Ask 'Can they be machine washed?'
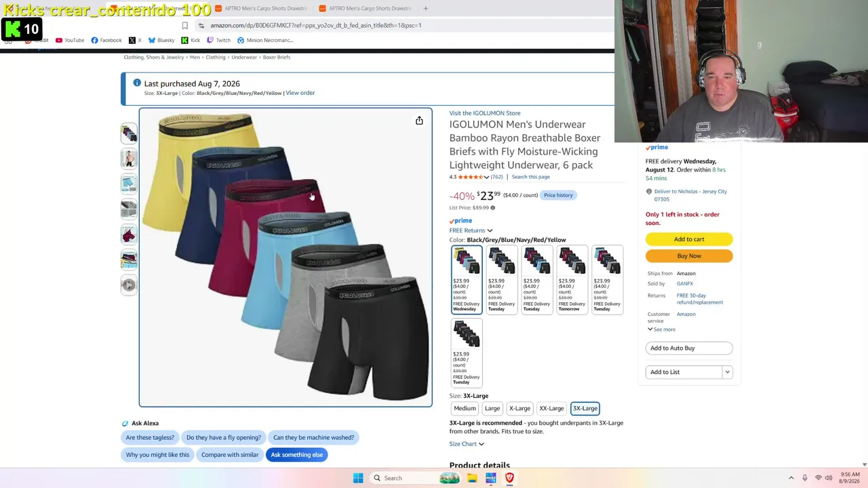The image size is (868, 488). pos(313,438)
